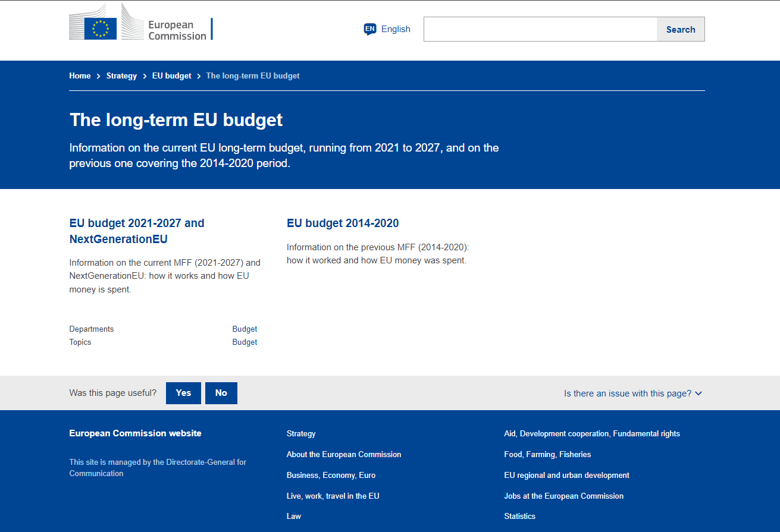
Task: Answer Yes to page useful question
Action: click(183, 393)
